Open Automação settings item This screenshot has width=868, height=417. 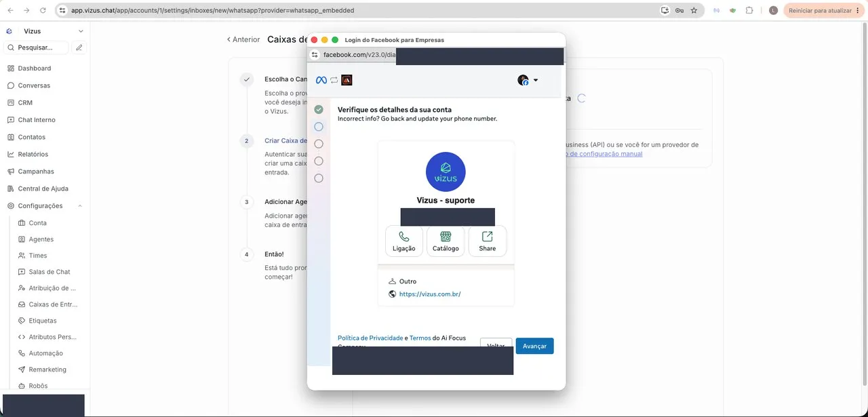pos(45,353)
